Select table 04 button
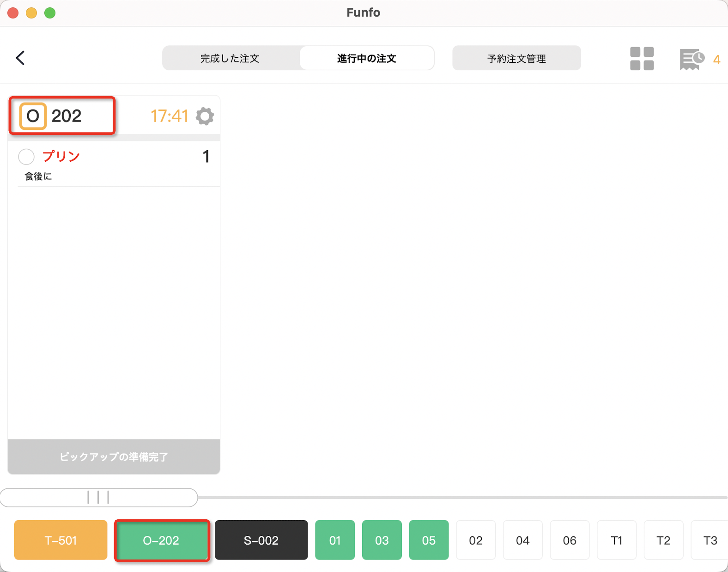This screenshot has width=728, height=572. click(522, 540)
